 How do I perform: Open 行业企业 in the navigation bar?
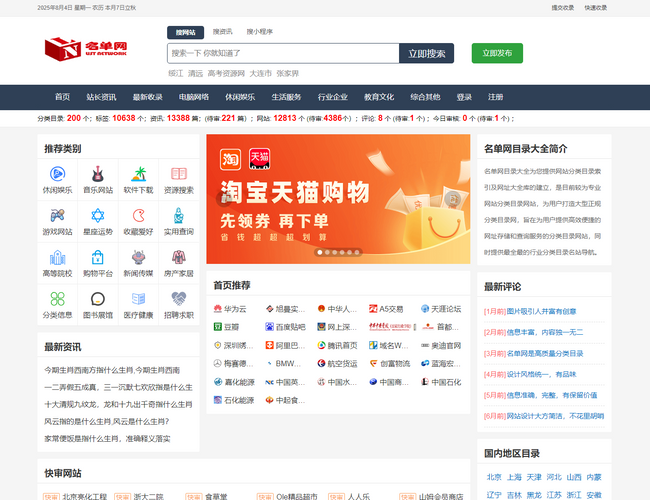[x=332, y=97]
